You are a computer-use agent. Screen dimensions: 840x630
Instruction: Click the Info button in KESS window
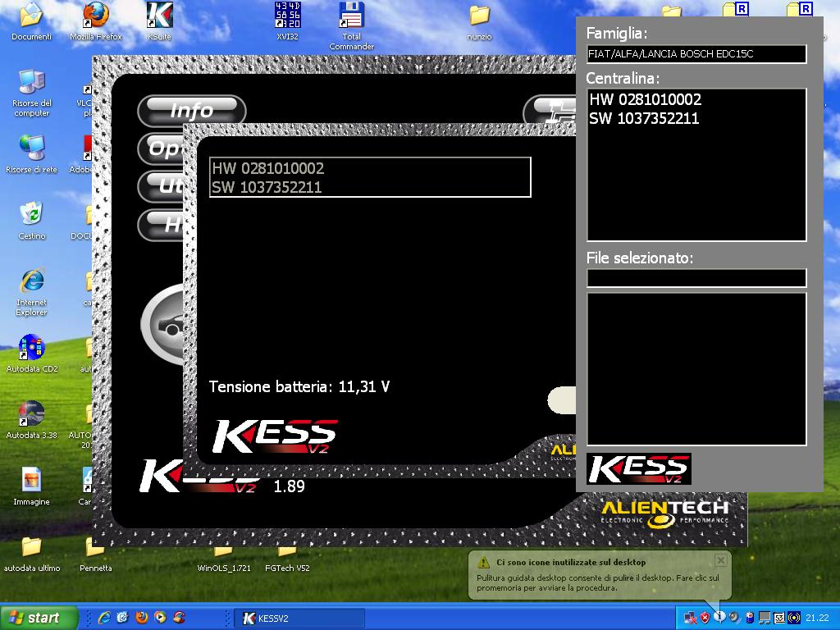[192, 111]
